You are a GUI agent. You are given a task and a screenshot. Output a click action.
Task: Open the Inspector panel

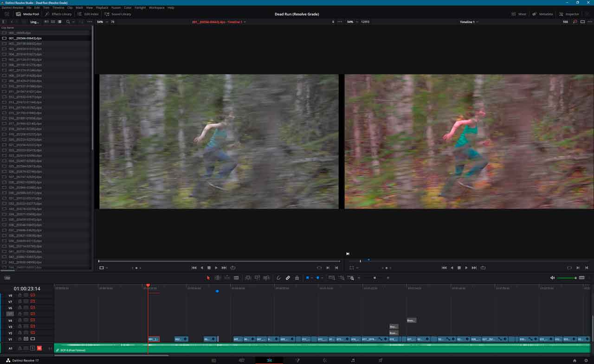coord(569,14)
